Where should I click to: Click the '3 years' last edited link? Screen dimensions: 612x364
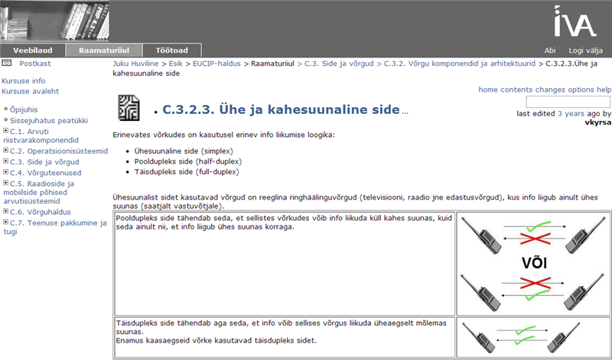571,113
